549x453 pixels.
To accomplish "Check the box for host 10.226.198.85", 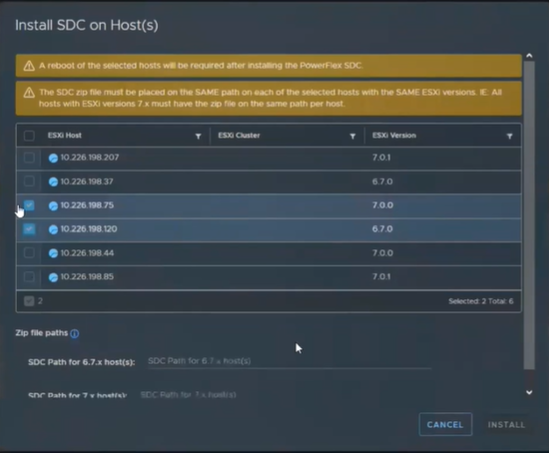I will point(29,277).
